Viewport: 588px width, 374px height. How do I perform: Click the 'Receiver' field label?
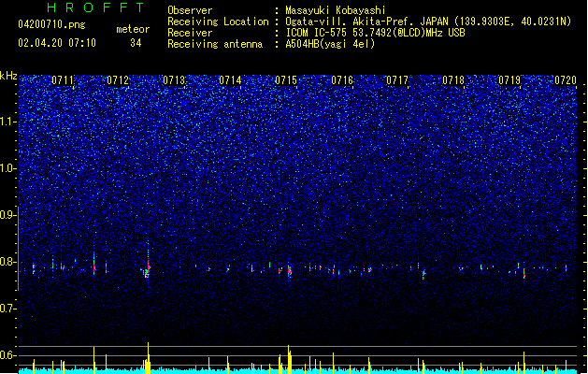pyautogui.click(x=190, y=33)
